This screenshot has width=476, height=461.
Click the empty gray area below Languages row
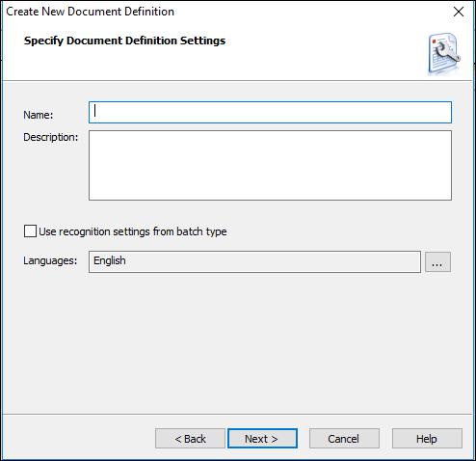238,344
